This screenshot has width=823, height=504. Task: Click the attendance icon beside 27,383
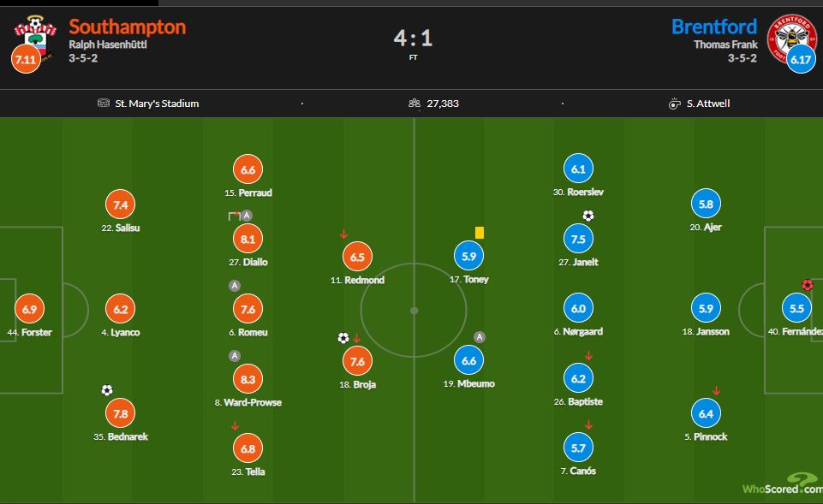tap(414, 104)
